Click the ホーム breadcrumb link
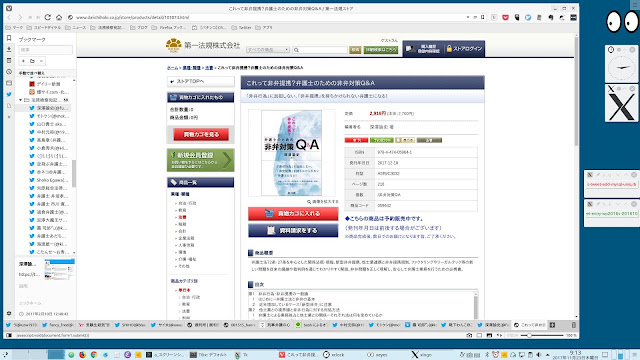 [173, 68]
